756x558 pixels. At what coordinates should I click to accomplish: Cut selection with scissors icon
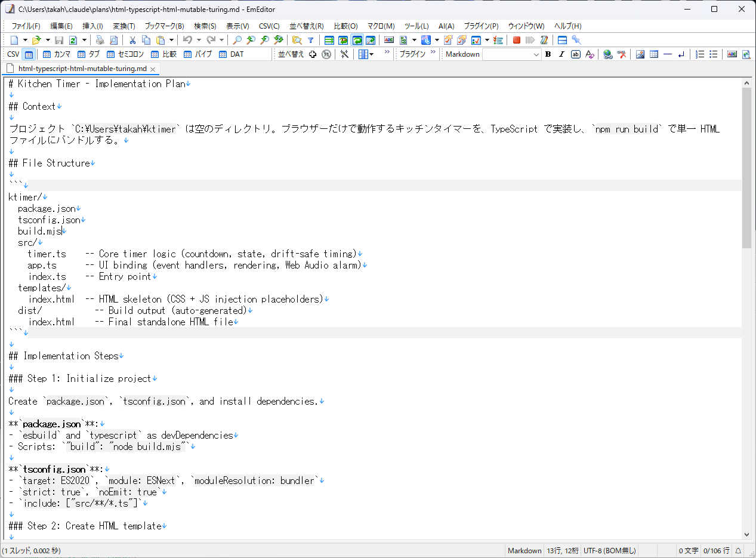coord(132,40)
